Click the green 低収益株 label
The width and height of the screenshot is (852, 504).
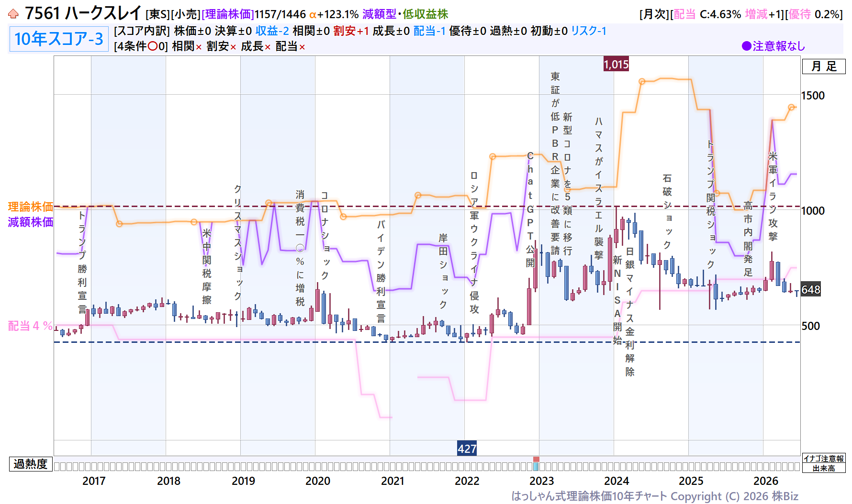425,14
